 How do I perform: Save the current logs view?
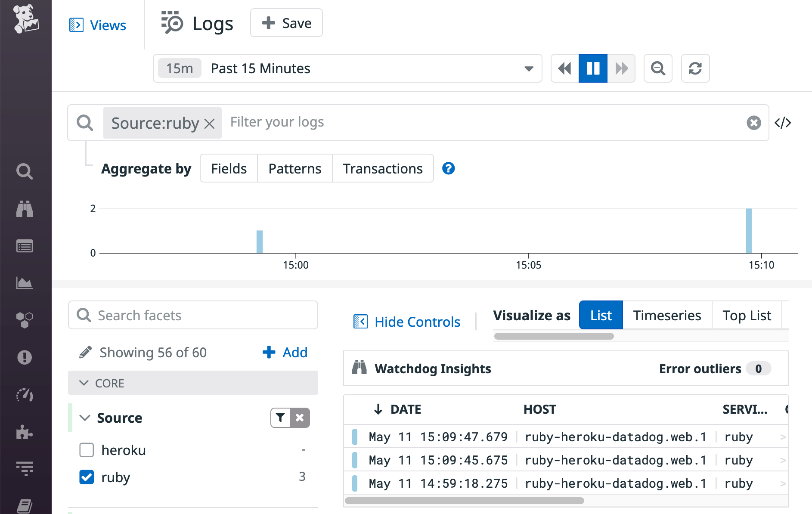(x=286, y=23)
